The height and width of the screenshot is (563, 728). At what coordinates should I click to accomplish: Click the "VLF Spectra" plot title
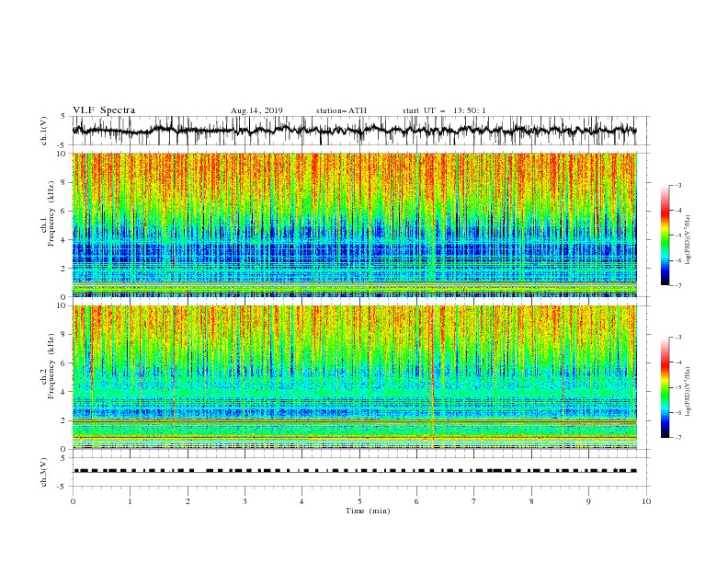[x=104, y=110]
